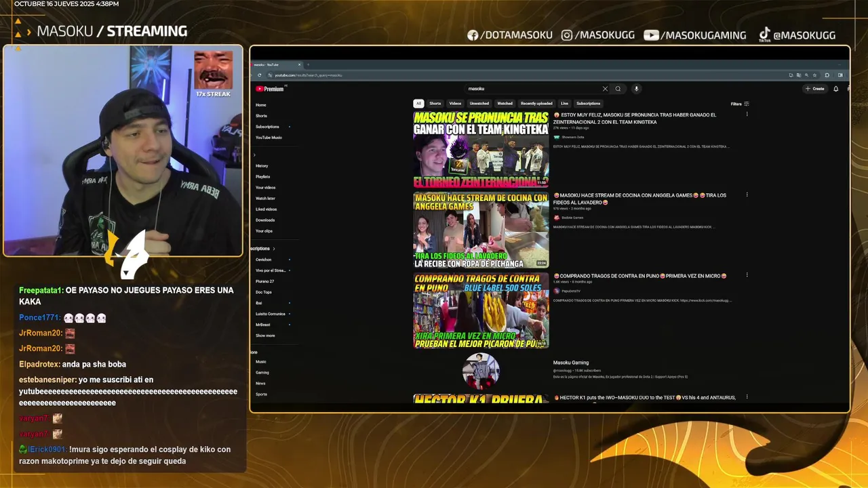Select the All filter chip
Screen dimensions: 868x488
coord(418,104)
